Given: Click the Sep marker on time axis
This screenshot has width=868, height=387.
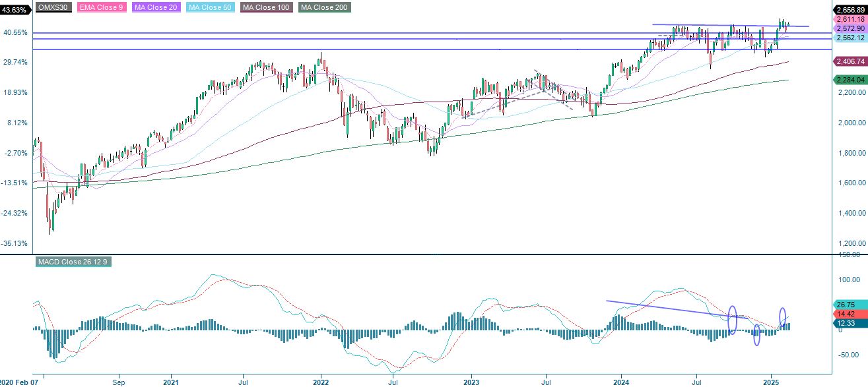Looking at the screenshot, I should [x=119, y=382].
